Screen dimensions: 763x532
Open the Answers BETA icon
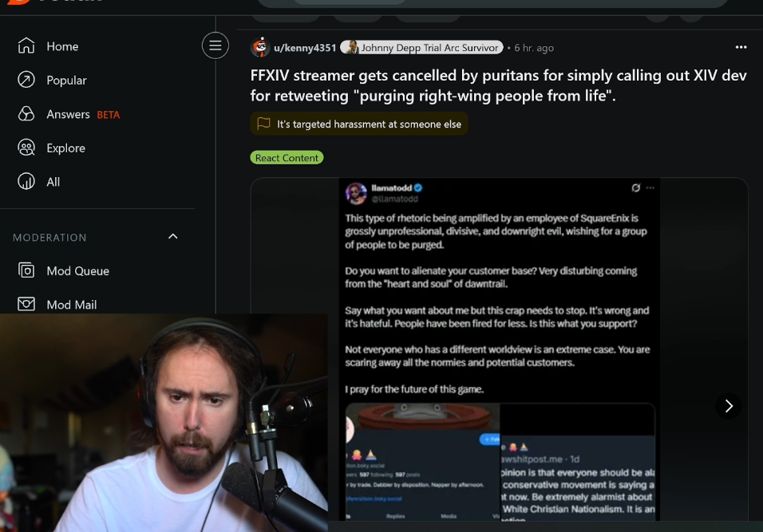tap(26, 114)
